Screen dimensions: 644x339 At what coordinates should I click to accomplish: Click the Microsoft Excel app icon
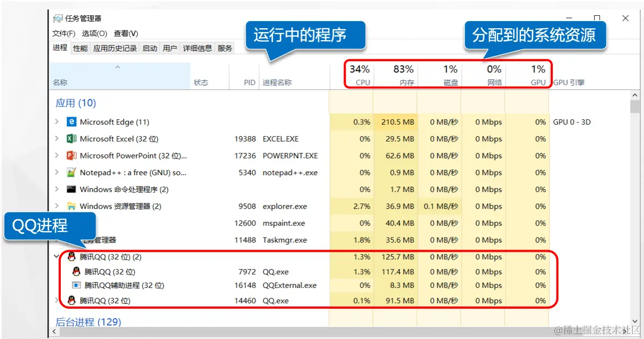(72, 139)
